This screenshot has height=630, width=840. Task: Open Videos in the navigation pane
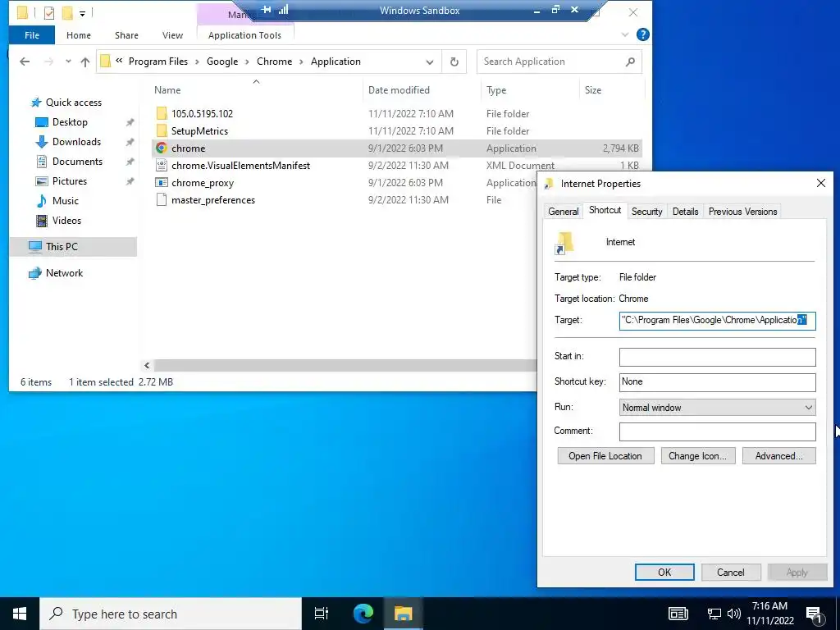pos(66,220)
